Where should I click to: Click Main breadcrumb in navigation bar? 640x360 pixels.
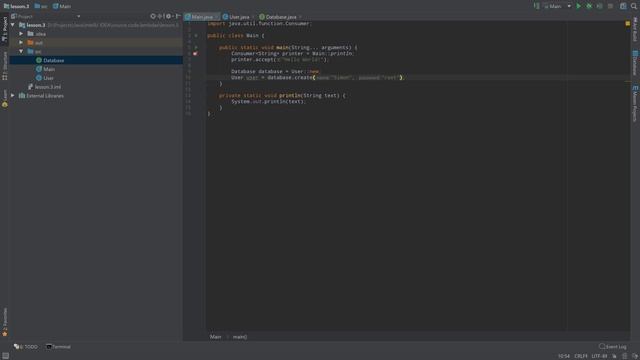(62, 6)
